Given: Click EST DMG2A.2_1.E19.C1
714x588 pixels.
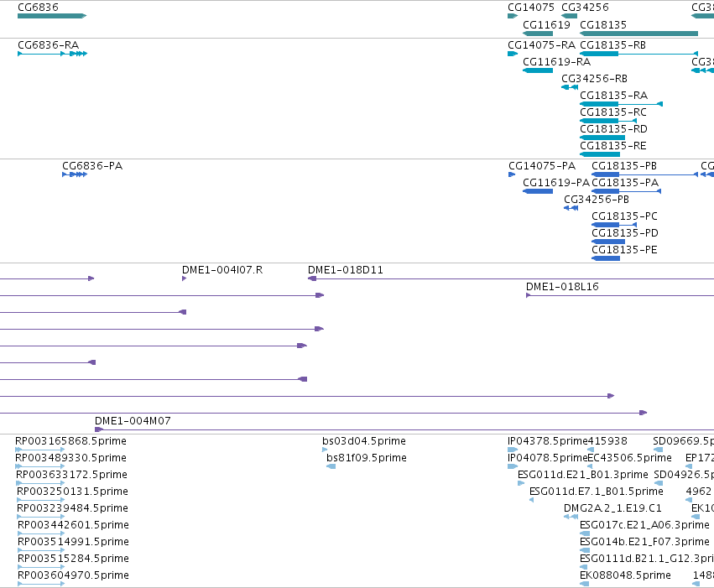Looking at the screenshot, I should [x=571, y=517].
